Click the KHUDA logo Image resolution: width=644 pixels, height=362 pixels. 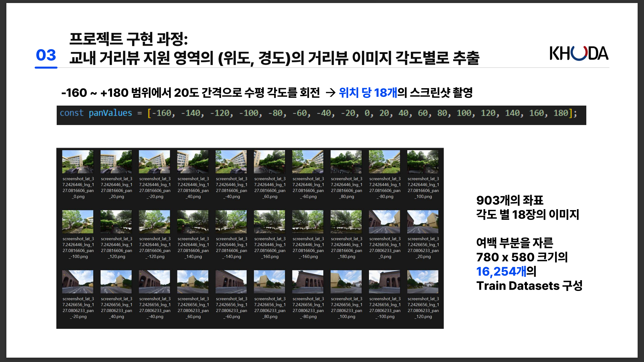[579, 54]
